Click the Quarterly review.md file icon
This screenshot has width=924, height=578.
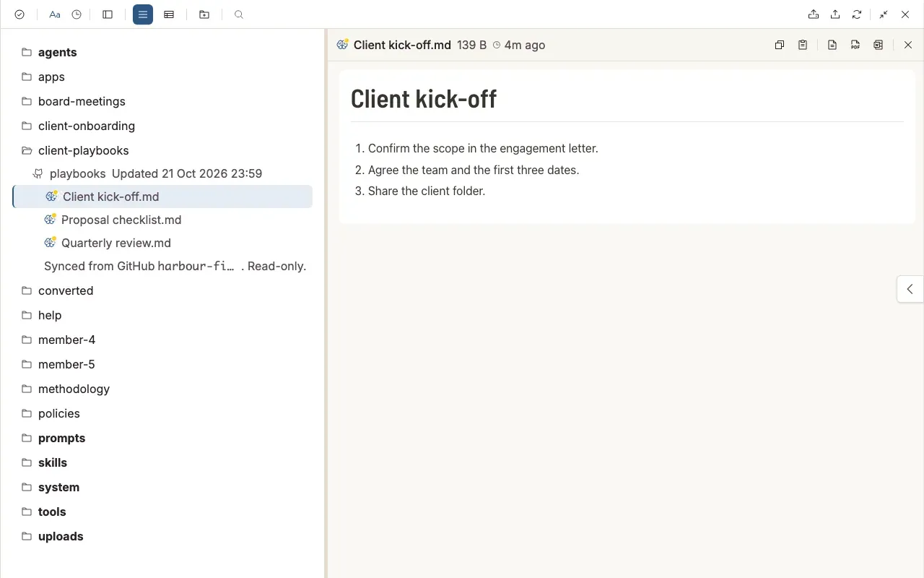[51, 242]
